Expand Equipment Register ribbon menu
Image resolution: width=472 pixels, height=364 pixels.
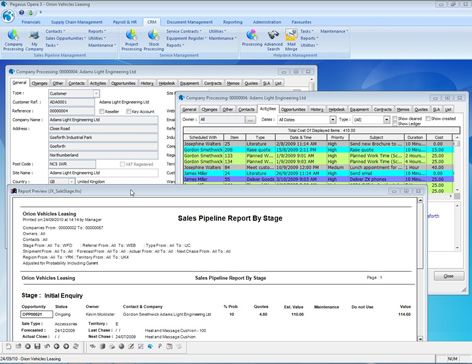coord(186,38)
